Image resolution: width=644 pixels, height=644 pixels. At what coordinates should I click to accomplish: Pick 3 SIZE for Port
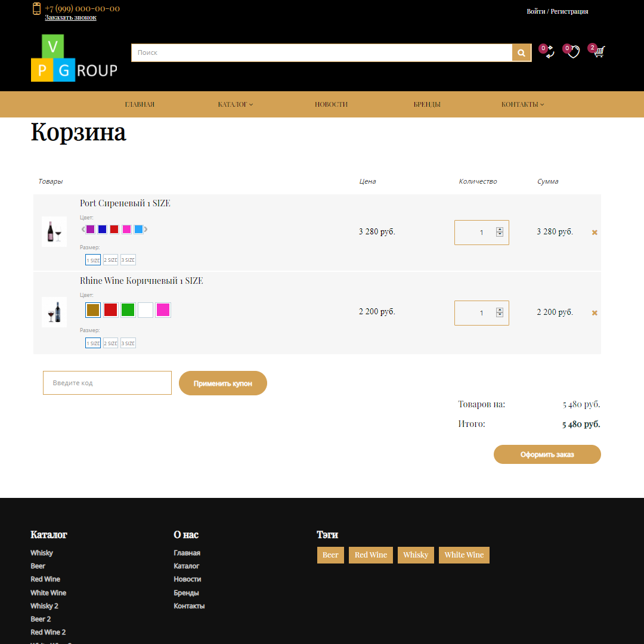pos(128,260)
